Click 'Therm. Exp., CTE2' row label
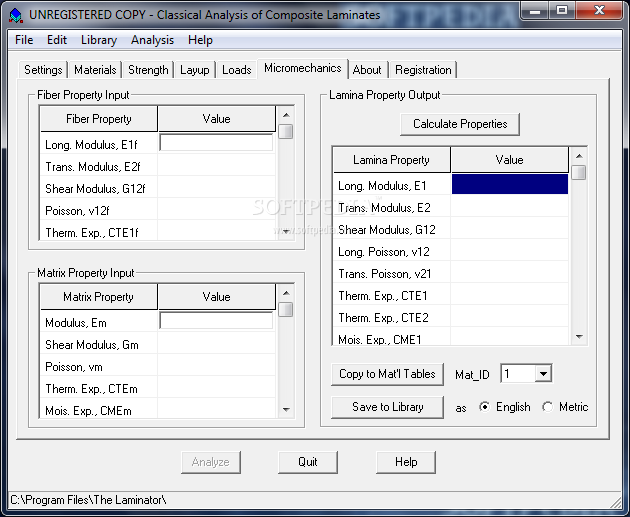The image size is (630, 517). pyautogui.click(x=383, y=318)
